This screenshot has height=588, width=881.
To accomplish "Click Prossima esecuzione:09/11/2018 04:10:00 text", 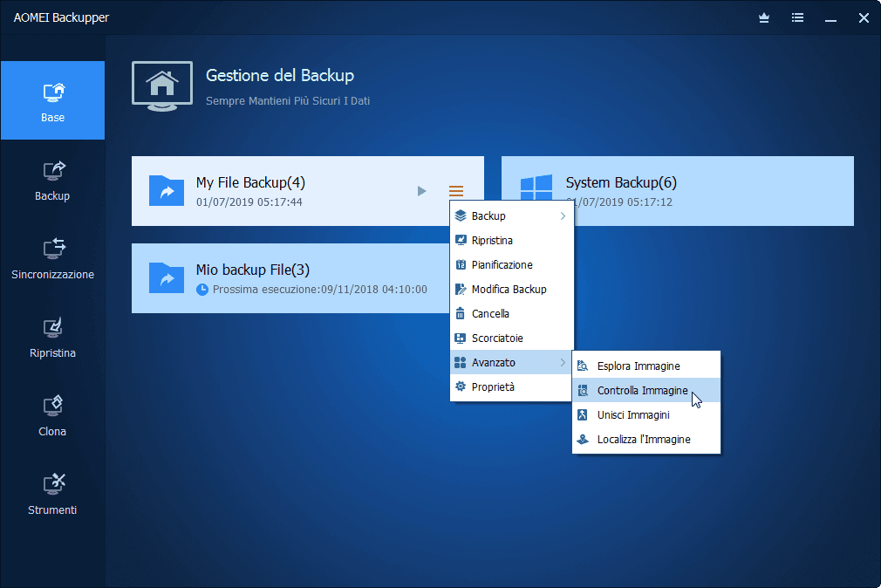I will [x=320, y=290].
